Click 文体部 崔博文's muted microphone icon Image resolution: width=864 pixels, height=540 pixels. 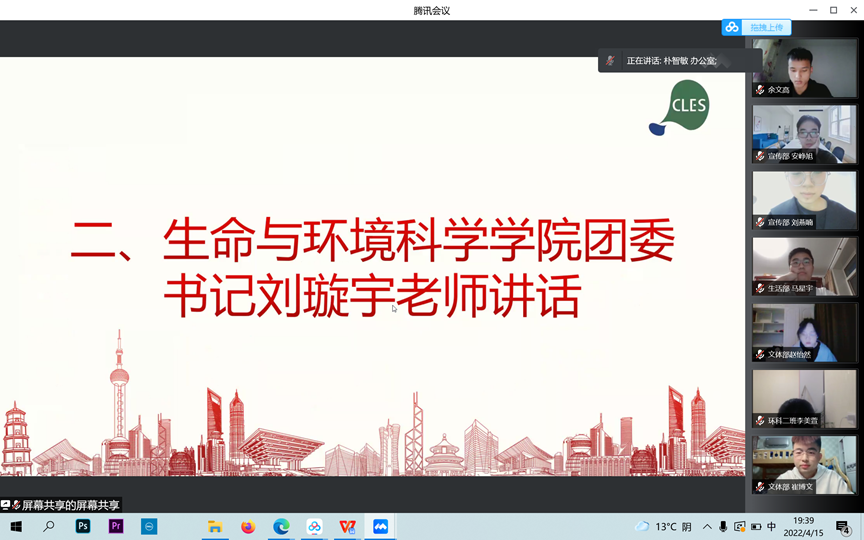click(x=760, y=487)
